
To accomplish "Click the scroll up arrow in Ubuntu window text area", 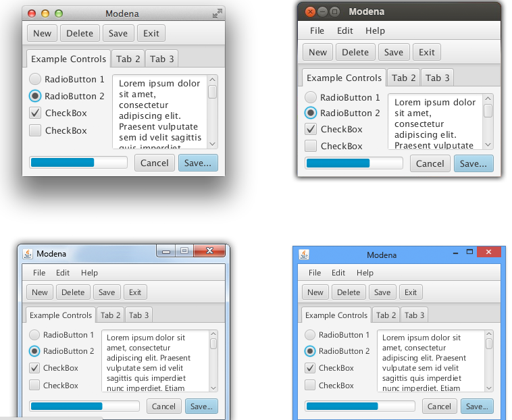I will click(488, 98).
